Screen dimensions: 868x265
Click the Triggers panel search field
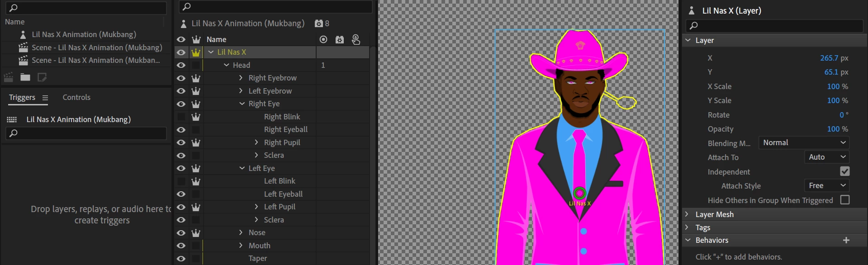coord(86,133)
